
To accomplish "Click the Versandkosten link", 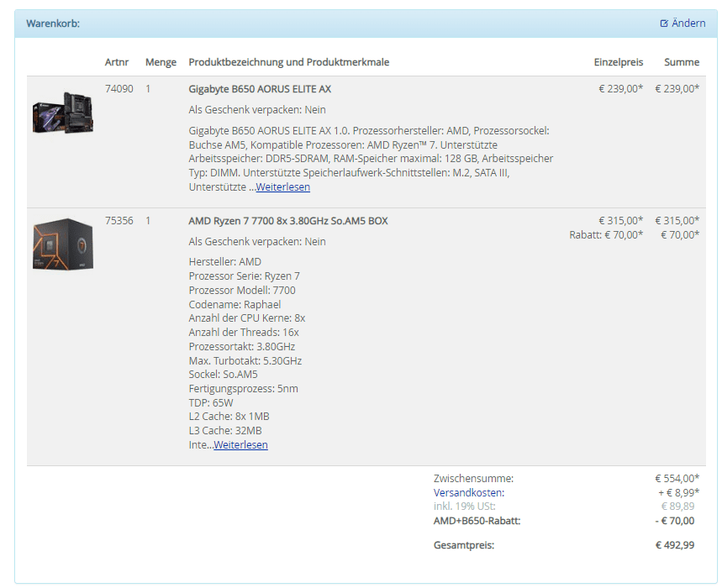I will [469, 493].
